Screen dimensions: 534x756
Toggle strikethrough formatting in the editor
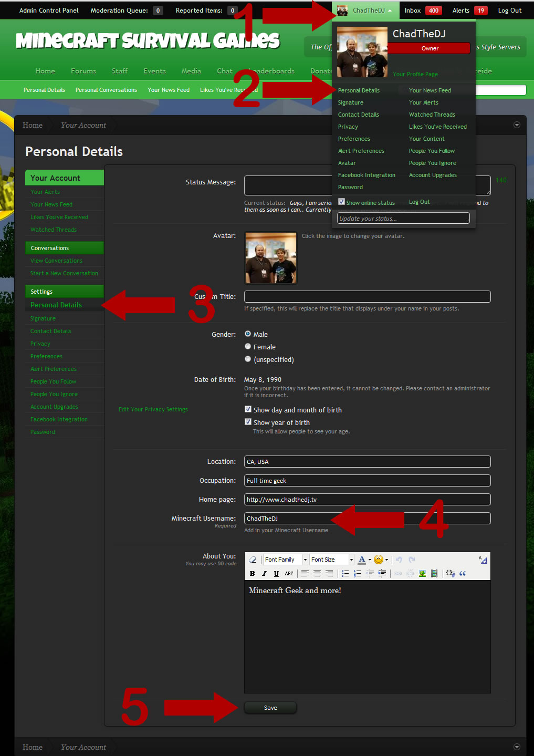[x=289, y=573]
